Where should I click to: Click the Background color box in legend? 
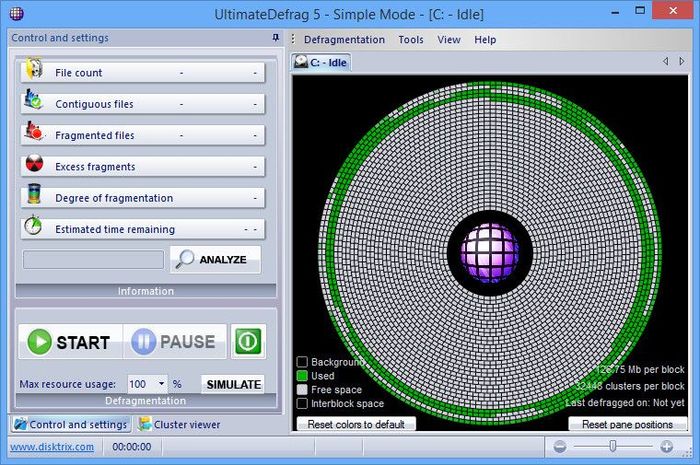(x=302, y=361)
